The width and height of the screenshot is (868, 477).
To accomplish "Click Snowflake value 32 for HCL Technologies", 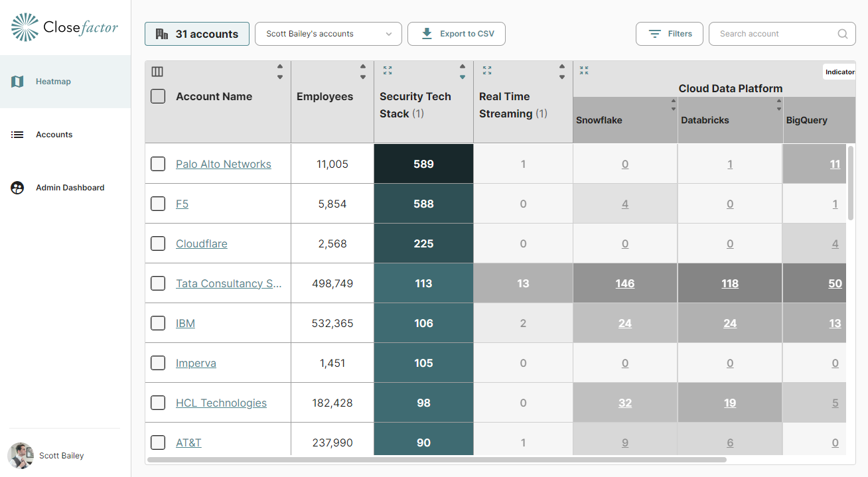I will [x=625, y=403].
